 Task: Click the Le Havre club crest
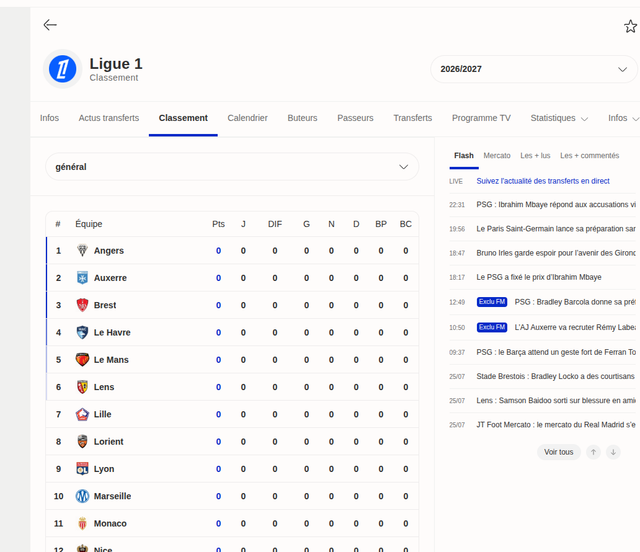(82, 332)
